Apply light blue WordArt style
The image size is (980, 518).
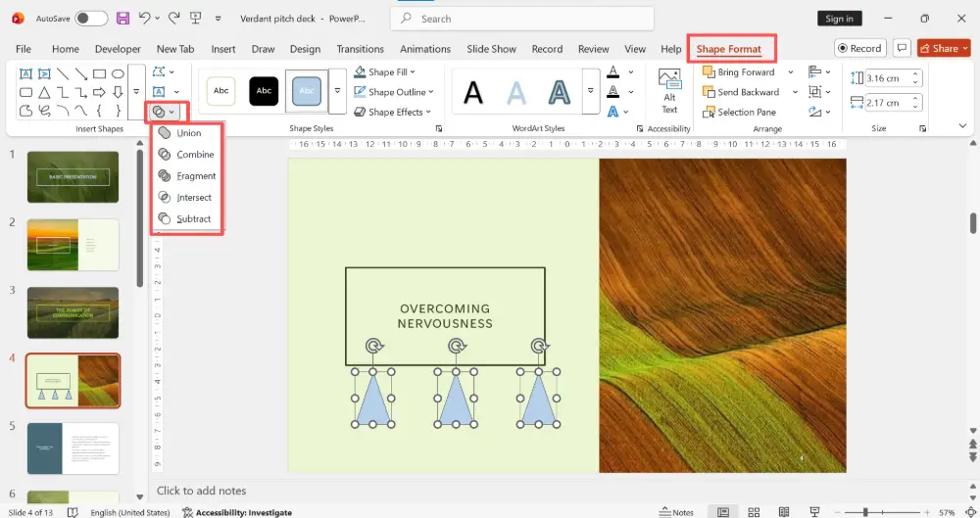(516, 93)
